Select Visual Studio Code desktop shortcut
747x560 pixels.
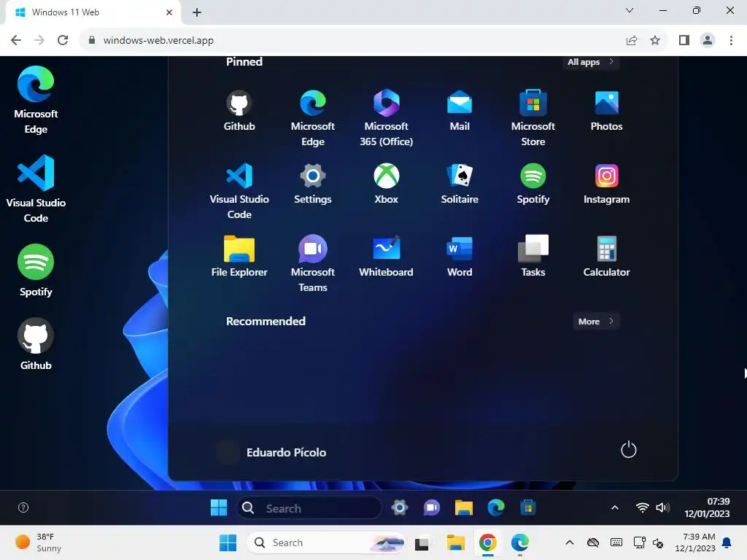pyautogui.click(x=36, y=189)
